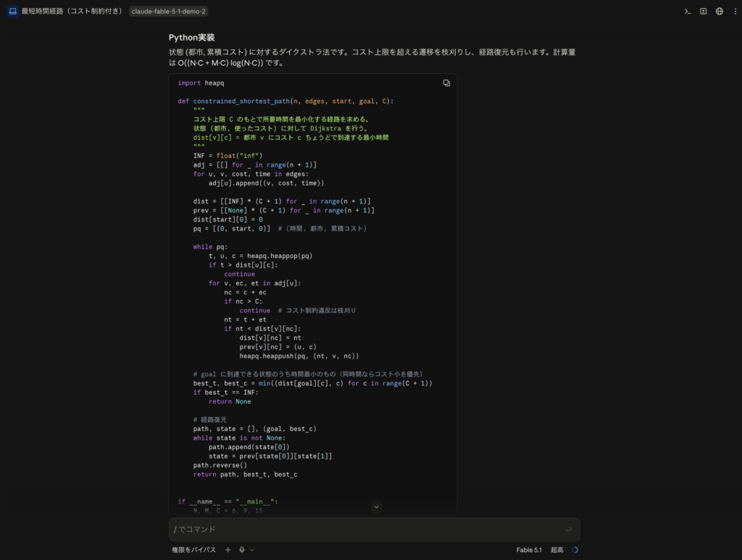Click the 'nc = c + ec' line

245,292
